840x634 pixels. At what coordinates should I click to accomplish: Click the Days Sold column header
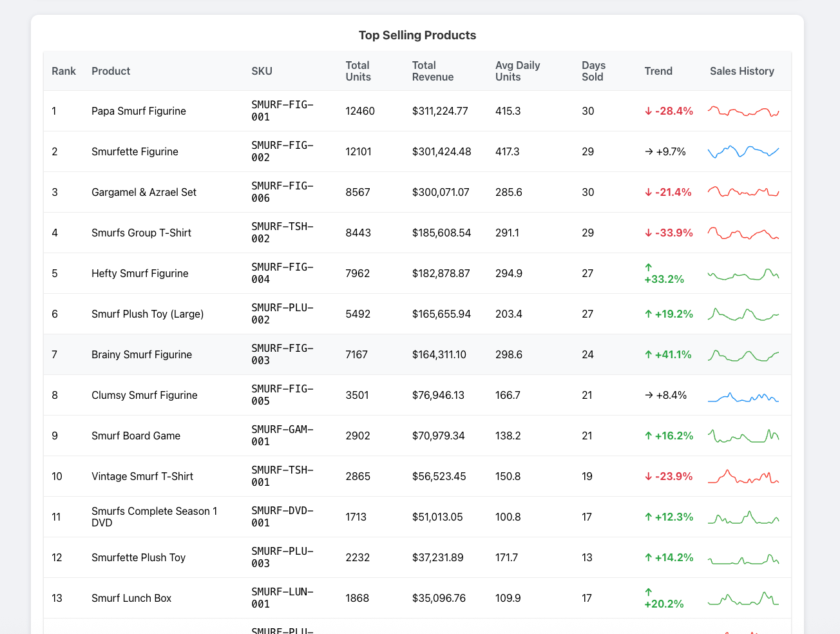[x=593, y=71]
